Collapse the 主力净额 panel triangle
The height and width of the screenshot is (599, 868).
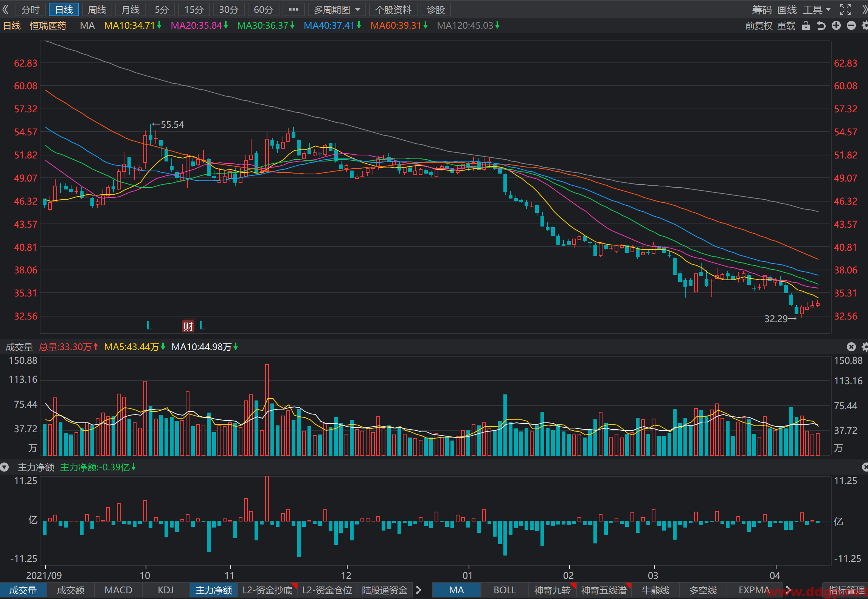coord(5,467)
